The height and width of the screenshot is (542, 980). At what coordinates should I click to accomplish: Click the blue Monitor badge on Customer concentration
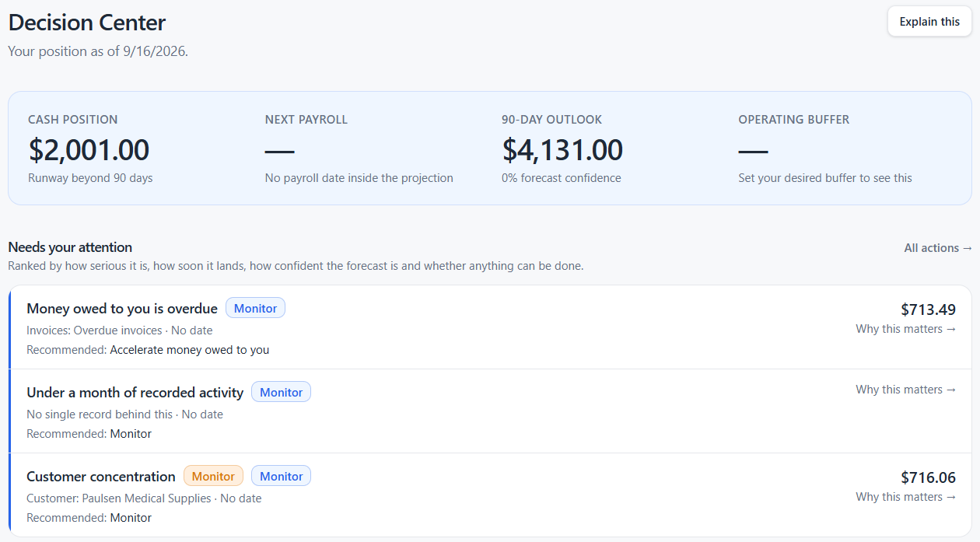(x=281, y=476)
